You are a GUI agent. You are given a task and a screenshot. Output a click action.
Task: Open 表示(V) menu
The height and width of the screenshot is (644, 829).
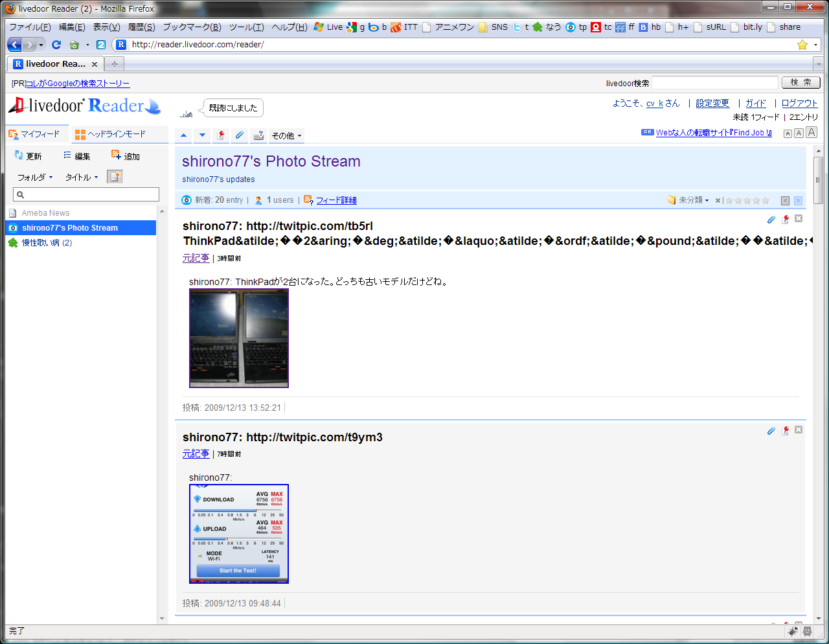click(x=106, y=27)
